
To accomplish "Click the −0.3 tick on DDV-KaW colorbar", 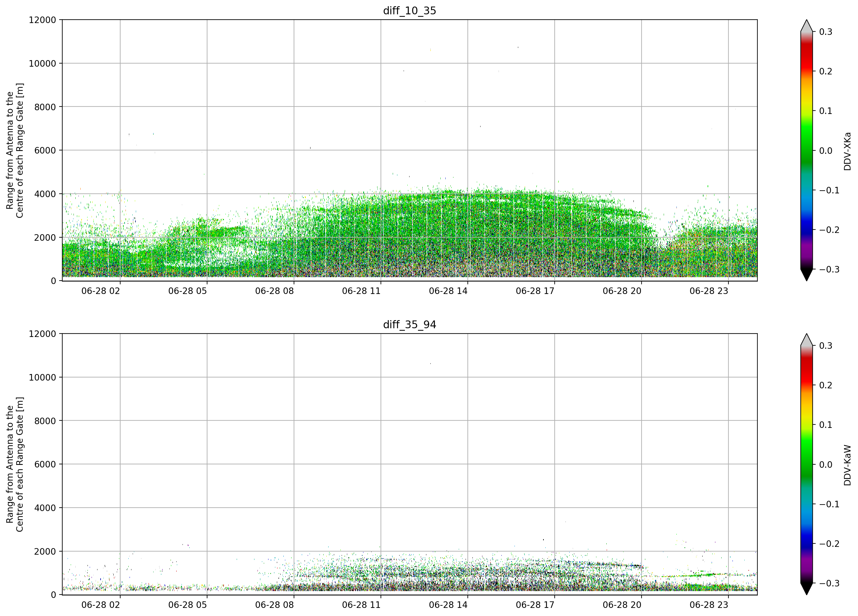I will pyautogui.click(x=829, y=584).
